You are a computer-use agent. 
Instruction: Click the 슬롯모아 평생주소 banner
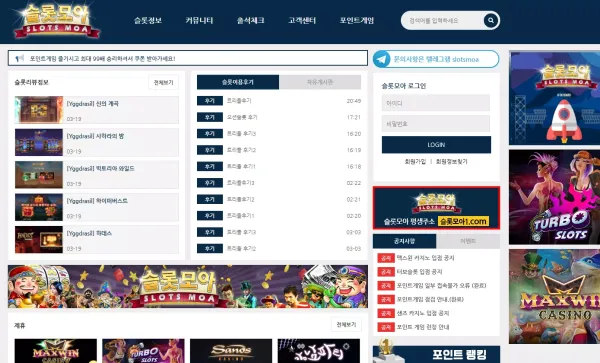pos(436,208)
